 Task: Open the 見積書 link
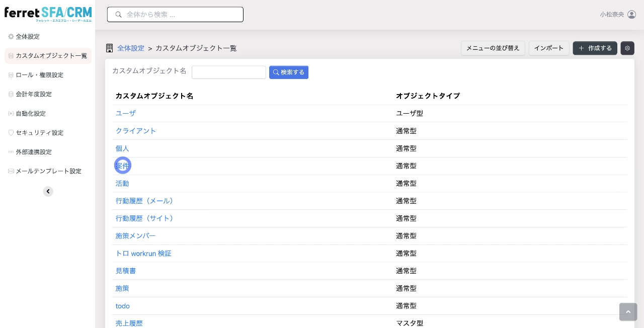pos(126,271)
